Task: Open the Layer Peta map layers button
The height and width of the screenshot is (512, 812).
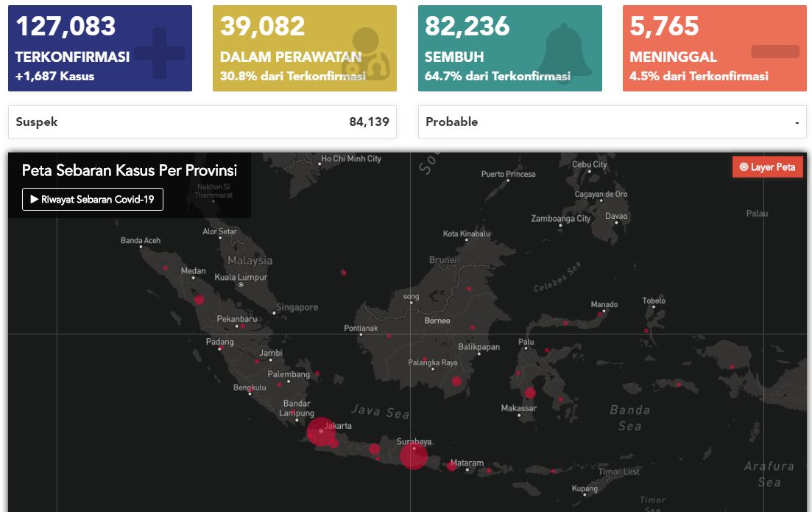Action: pos(768,167)
